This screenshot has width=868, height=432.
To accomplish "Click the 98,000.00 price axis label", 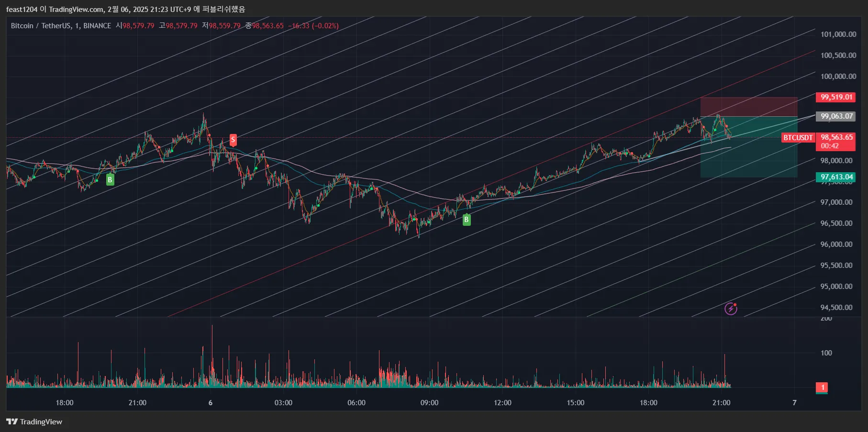I will pos(836,161).
